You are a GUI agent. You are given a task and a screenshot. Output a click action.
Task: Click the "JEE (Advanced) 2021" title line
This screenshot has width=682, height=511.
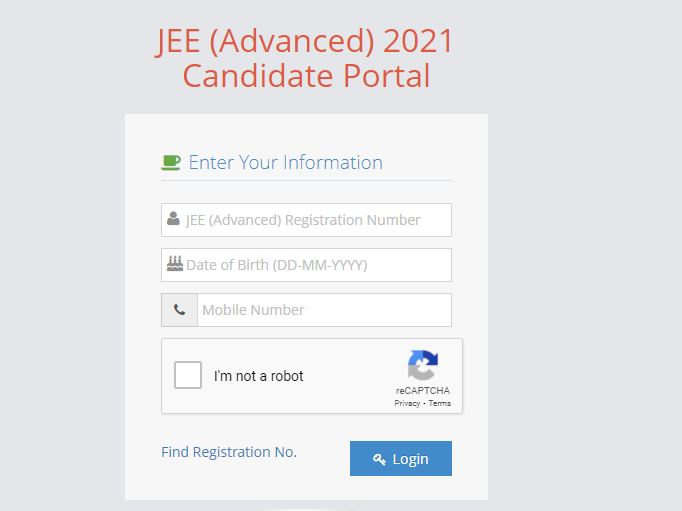pyautogui.click(x=305, y=41)
